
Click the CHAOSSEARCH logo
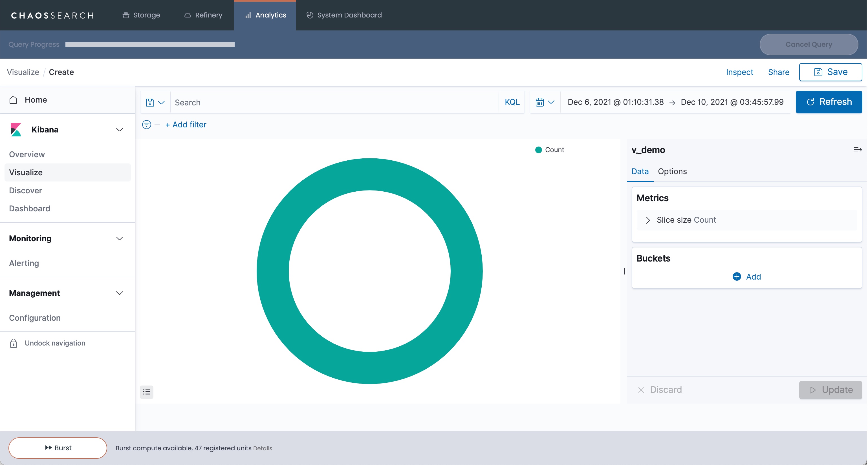click(52, 15)
